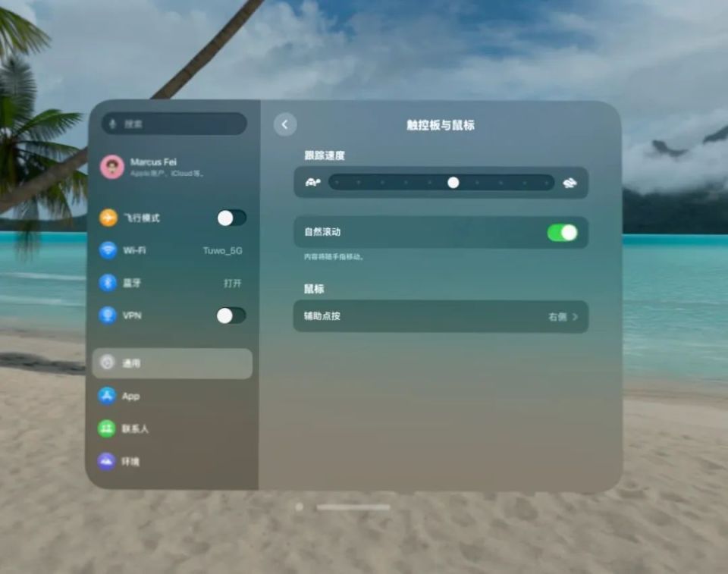Screen dimensions: 728x574
Task: Click the search (搜索) field
Action: (x=174, y=124)
